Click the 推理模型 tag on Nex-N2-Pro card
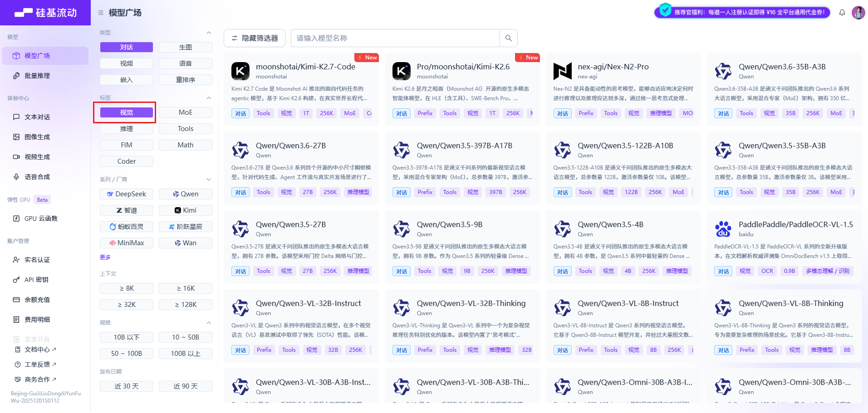The width and height of the screenshot is (868, 413). tap(661, 113)
